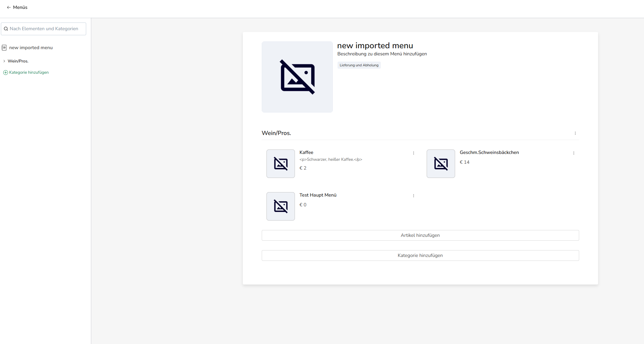Click Kaffee item image placeholder

pyautogui.click(x=280, y=164)
